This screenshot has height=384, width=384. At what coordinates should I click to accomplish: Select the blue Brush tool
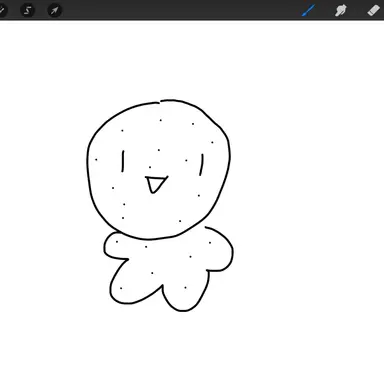click(x=309, y=10)
